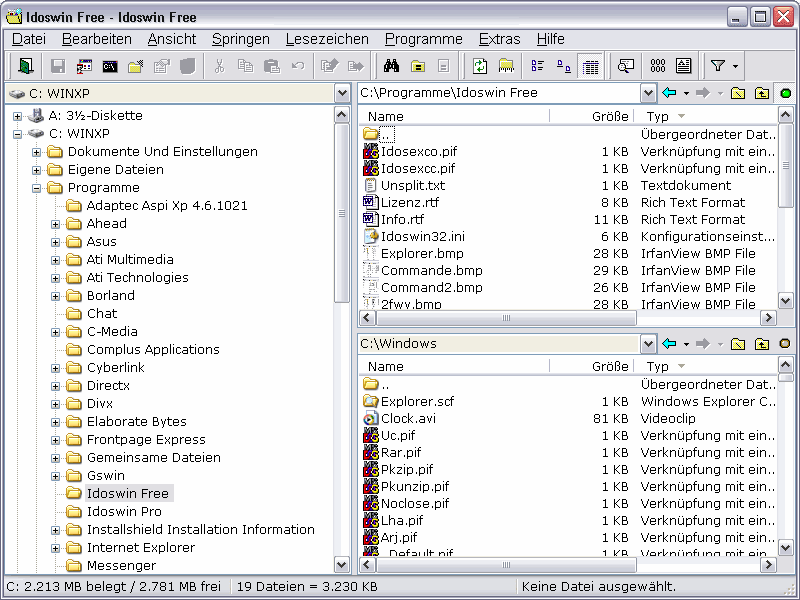Image resolution: width=800 pixels, height=600 pixels.
Task: Open the C:\Windows path dropdown
Action: [648, 344]
